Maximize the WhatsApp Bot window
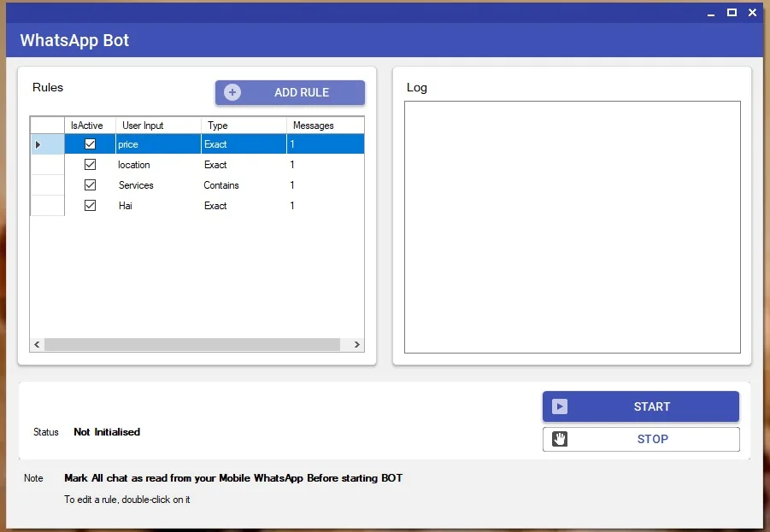 tap(732, 13)
